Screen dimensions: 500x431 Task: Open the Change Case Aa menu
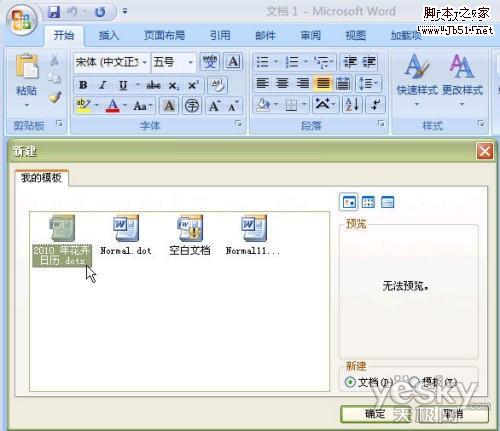[x=142, y=106]
